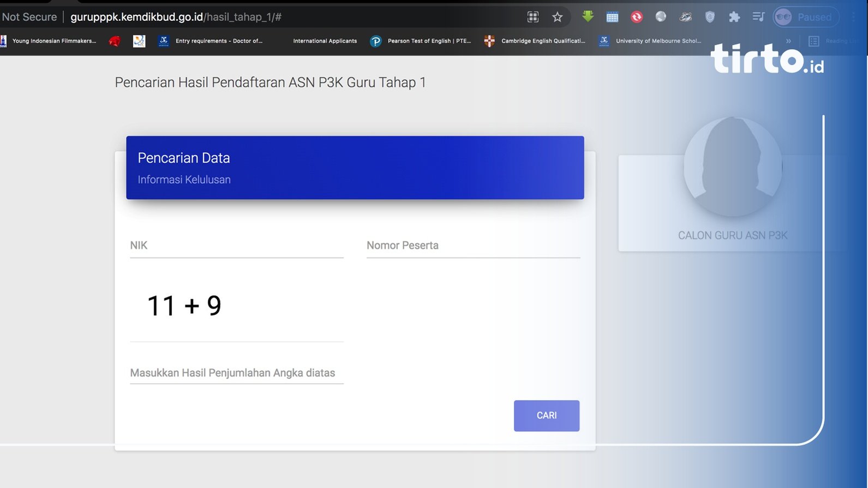Image resolution: width=868 pixels, height=488 pixels.
Task: Click the Calon Guru profile avatar image
Action: pos(733,166)
